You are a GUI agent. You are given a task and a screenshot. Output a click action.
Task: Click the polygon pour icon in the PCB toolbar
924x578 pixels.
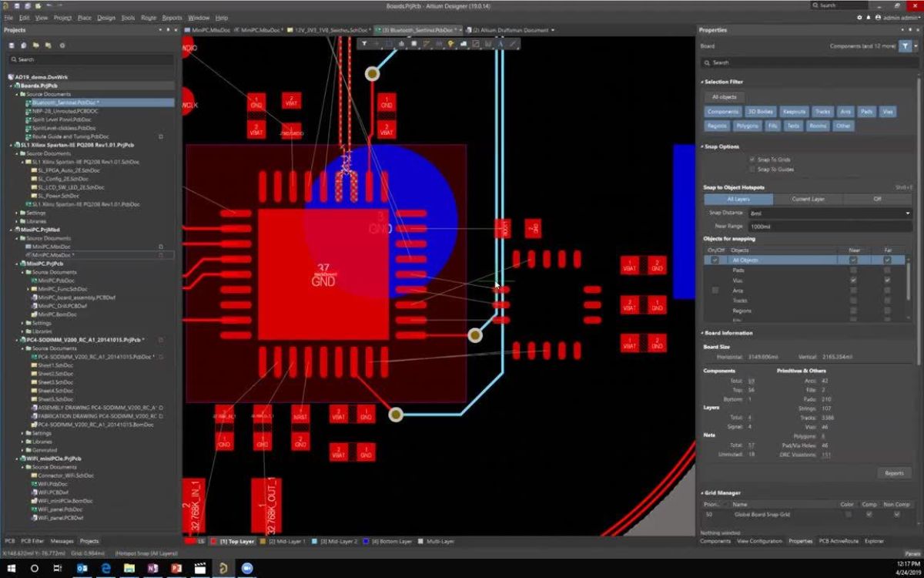[x=464, y=44]
